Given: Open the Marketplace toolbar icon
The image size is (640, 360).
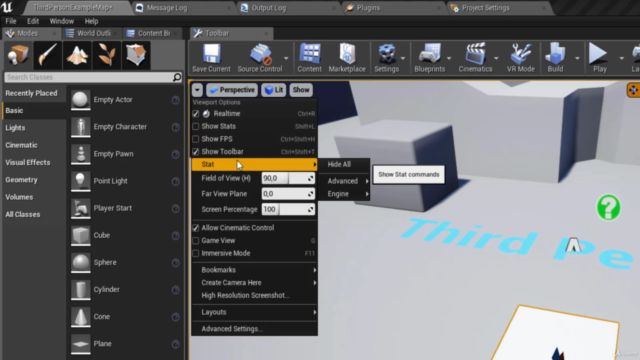Looking at the screenshot, I should coord(347,54).
